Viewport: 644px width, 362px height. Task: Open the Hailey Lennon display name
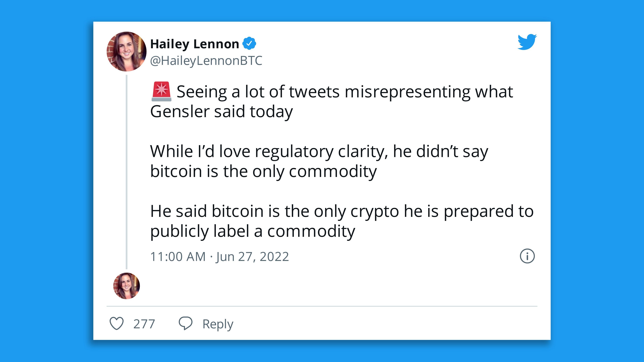pyautogui.click(x=195, y=44)
